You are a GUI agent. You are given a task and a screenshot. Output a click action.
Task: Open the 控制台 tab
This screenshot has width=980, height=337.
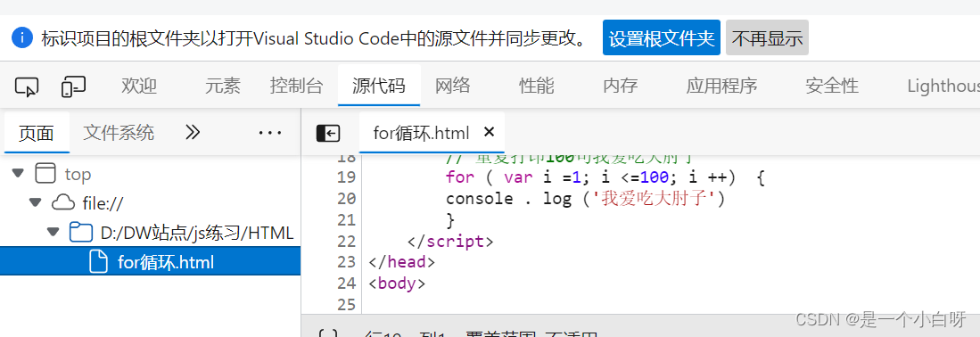296,86
